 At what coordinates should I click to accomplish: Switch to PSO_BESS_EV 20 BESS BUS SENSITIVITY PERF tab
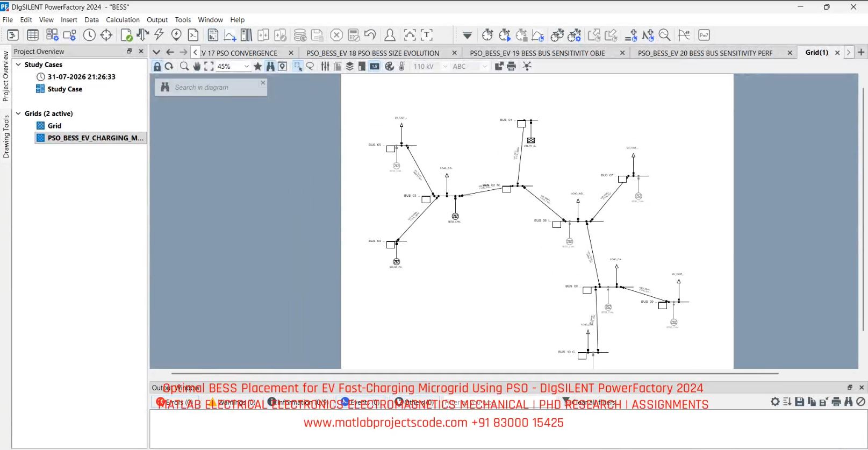pyautogui.click(x=705, y=53)
